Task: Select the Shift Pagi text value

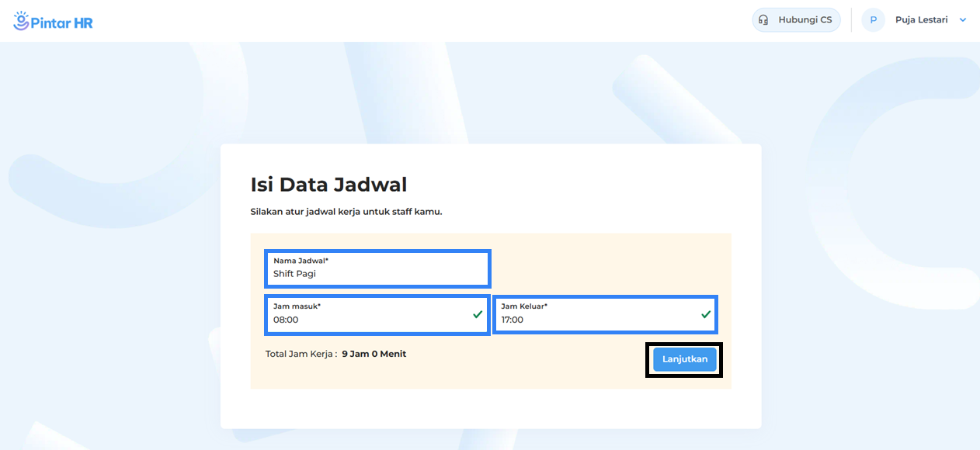Action: click(294, 274)
